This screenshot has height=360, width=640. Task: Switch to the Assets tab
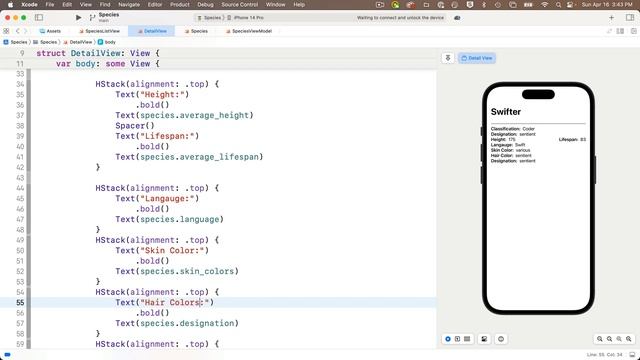click(50, 31)
